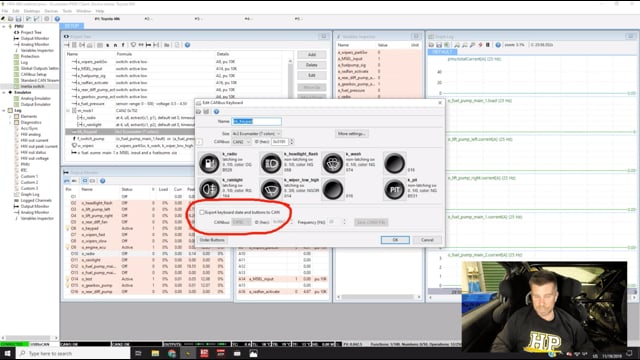Select the k_radio keypad button icon
Image resolution: width=640 pixels, height=360 pixels.
pyautogui.click(x=209, y=164)
